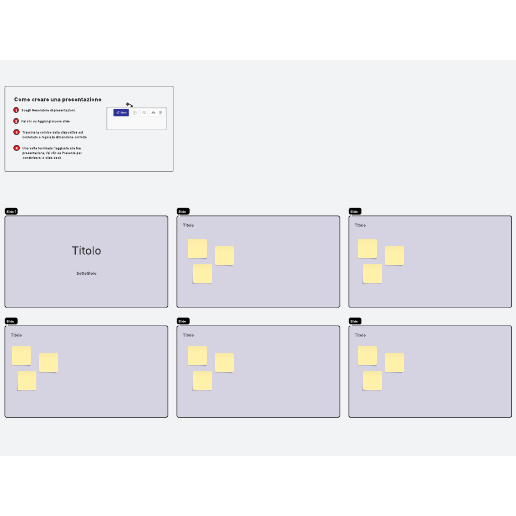This screenshot has height=516, width=516.
Task: Click the second icon in the toolbar illustration
Action: pyautogui.click(x=135, y=113)
